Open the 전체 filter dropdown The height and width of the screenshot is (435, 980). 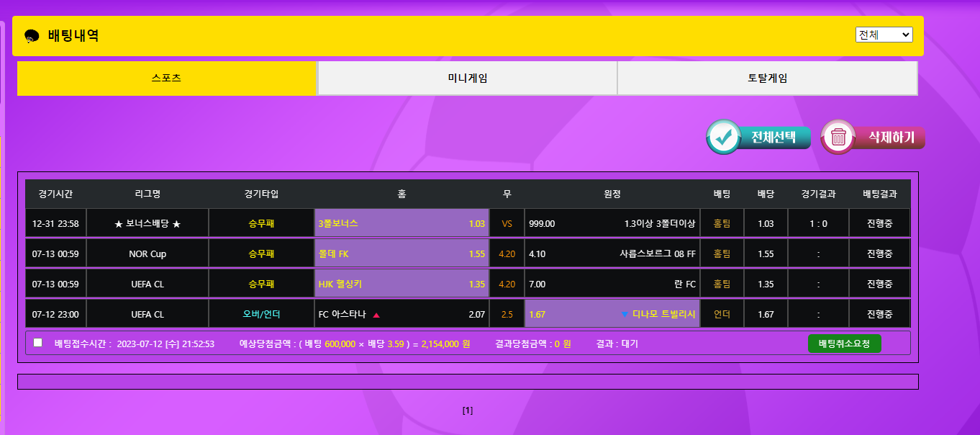click(x=884, y=35)
